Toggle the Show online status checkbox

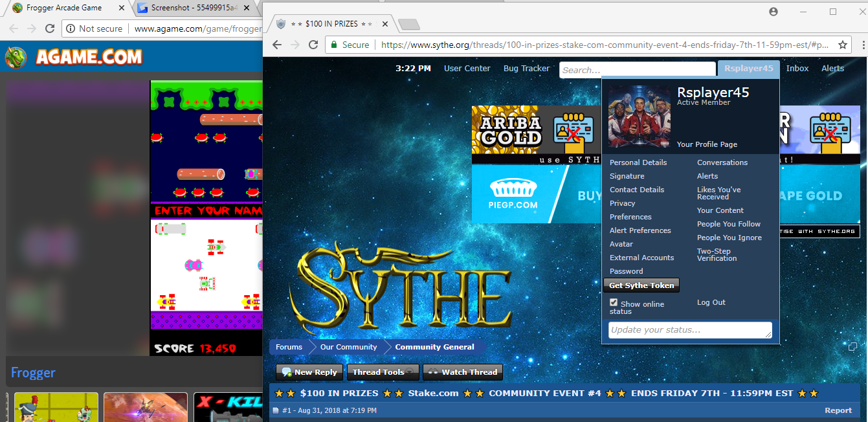(614, 302)
